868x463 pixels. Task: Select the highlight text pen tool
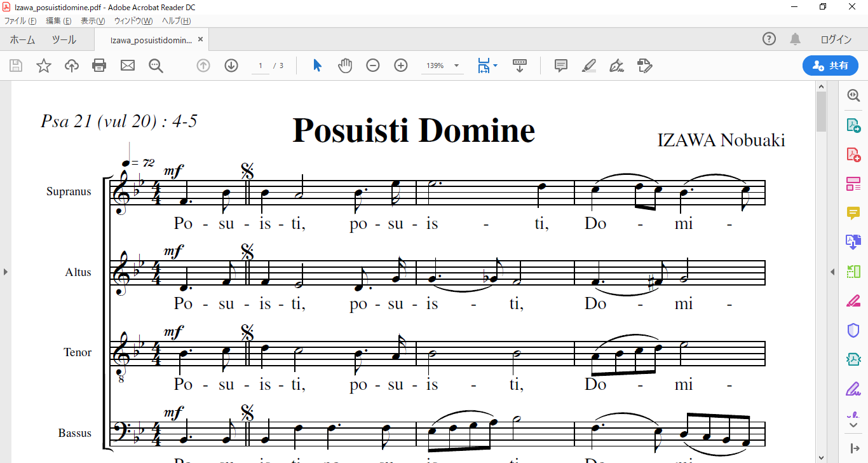pos(589,66)
